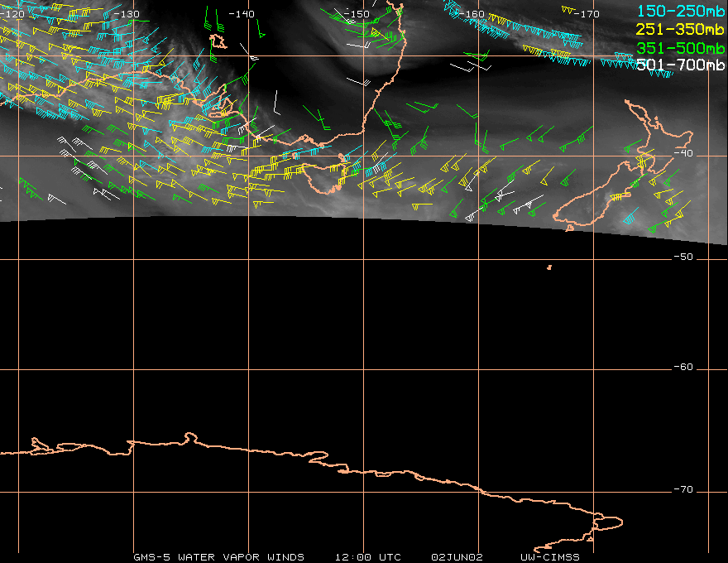Click the -120 longitude label

coord(12,14)
